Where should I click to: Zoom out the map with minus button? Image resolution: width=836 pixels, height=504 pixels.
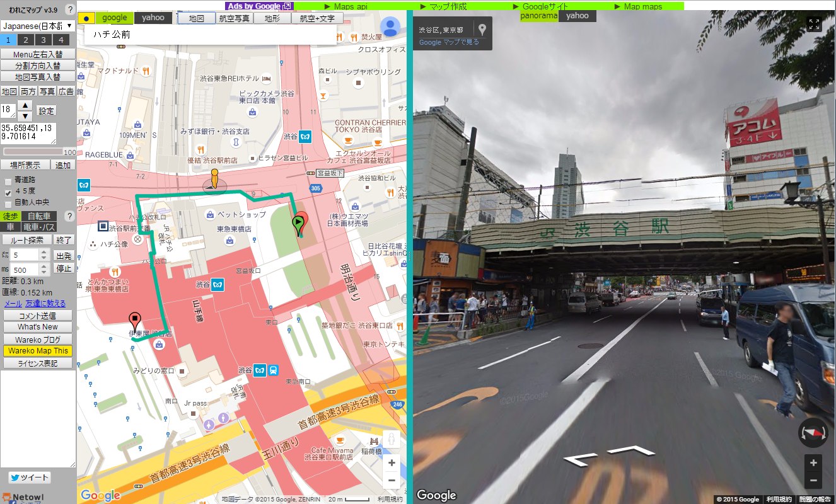click(392, 480)
